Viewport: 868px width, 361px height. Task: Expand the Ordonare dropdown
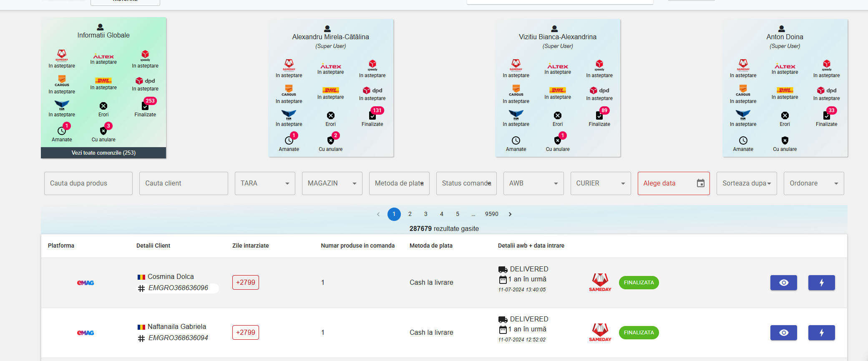813,183
